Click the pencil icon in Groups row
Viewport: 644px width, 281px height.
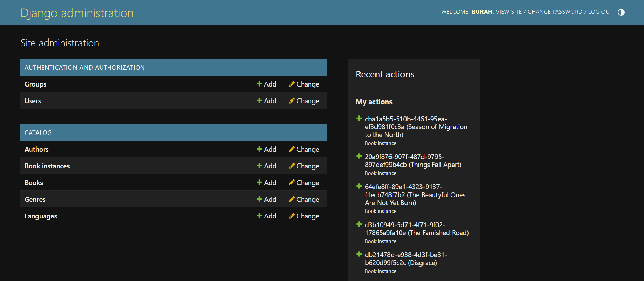point(292,84)
